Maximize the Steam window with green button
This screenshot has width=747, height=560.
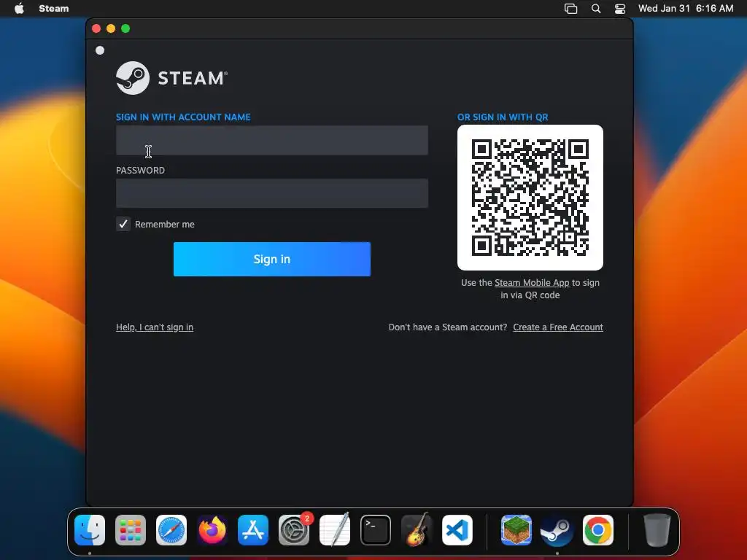(x=125, y=28)
